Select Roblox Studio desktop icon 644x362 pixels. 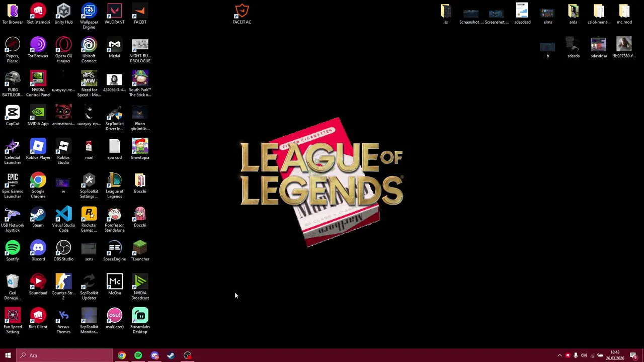click(63, 152)
